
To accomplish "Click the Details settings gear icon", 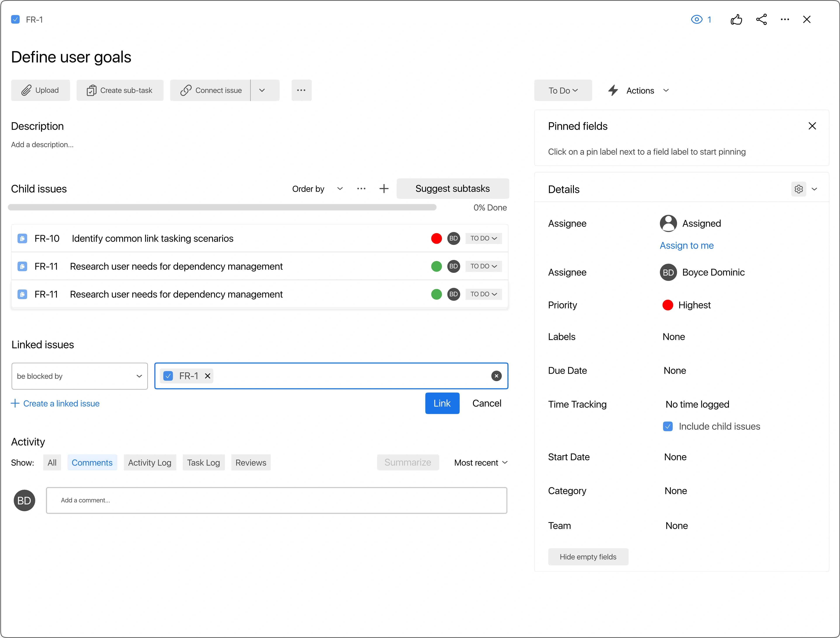I will (798, 189).
